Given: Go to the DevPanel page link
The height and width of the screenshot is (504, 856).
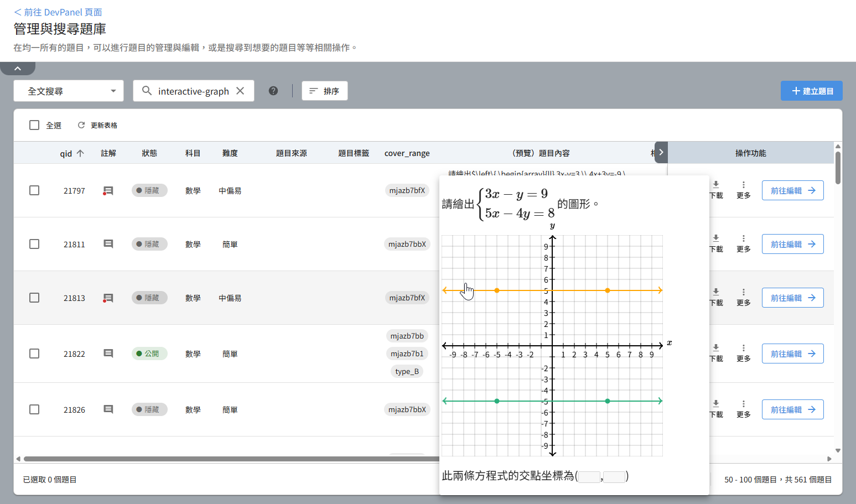Looking at the screenshot, I should point(58,12).
